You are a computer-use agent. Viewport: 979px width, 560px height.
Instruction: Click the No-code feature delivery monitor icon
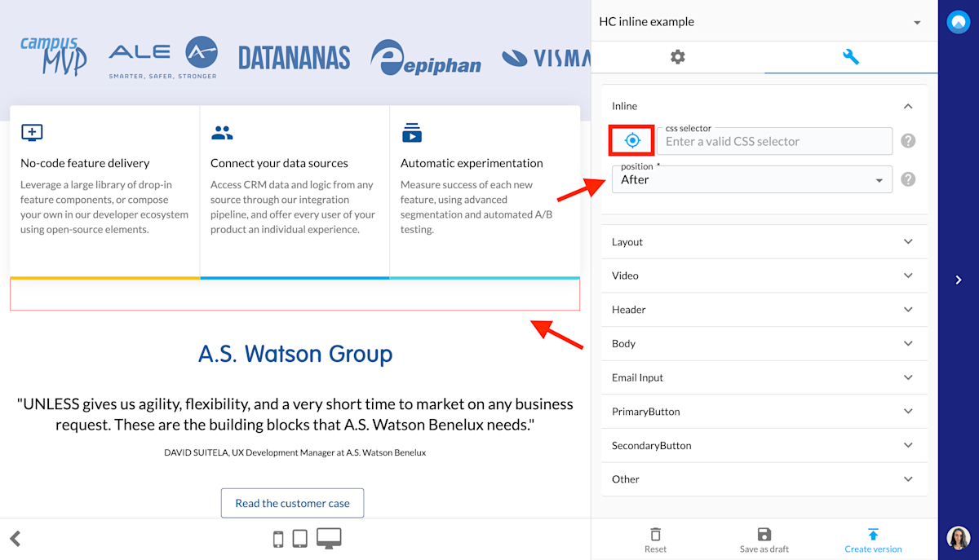click(x=32, y=133)
